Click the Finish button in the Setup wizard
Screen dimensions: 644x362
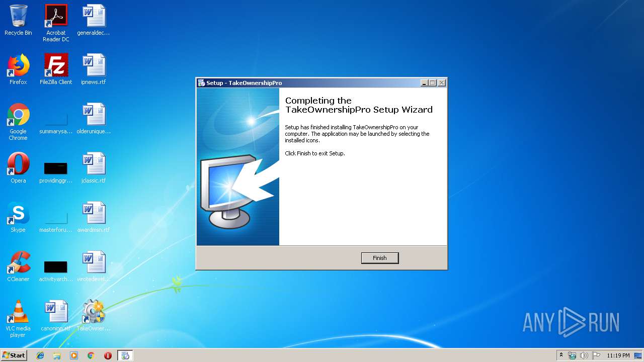380,258
